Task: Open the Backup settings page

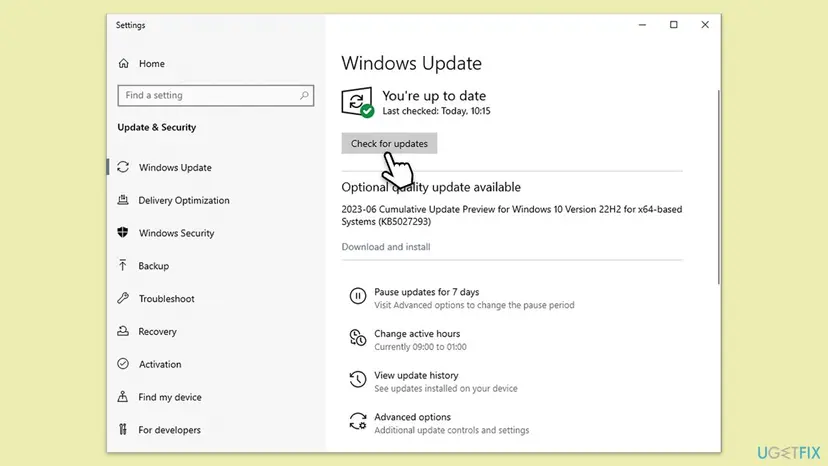Action: click(154, 266)
